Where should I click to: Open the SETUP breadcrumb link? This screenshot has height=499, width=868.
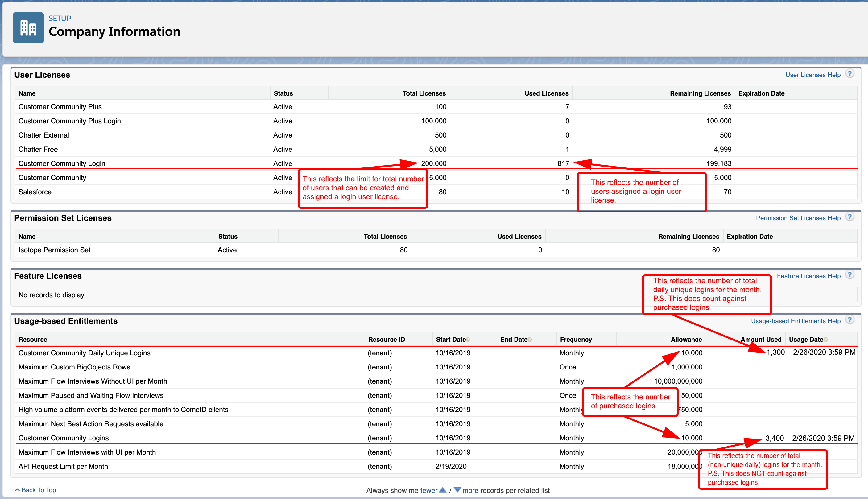60,19
